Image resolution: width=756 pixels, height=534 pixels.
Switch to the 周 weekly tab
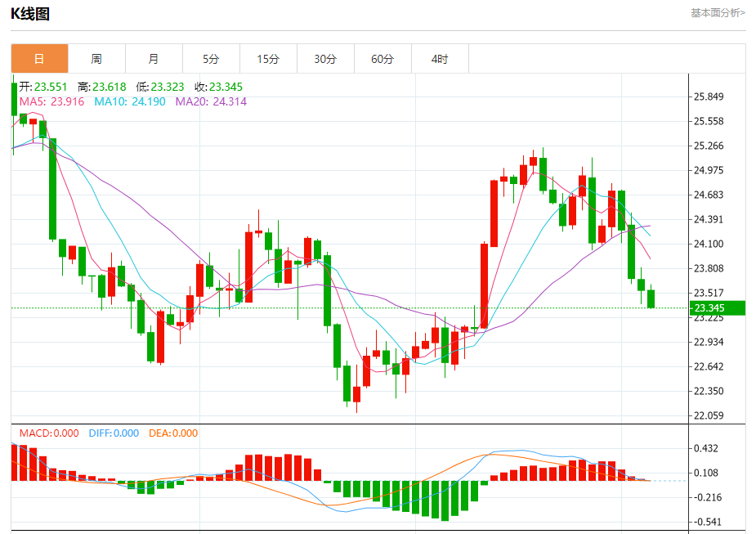(96, 59)
